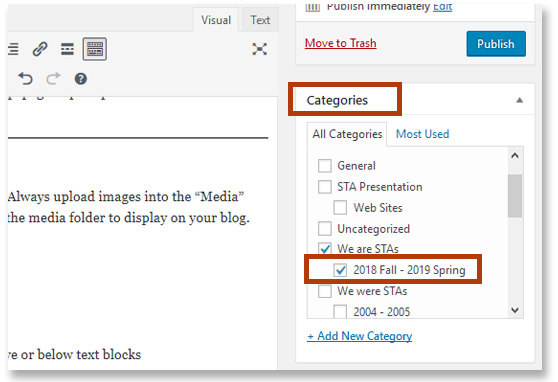558x382 pixels.
Task: Select the All Categories tab
Action: 347,134
